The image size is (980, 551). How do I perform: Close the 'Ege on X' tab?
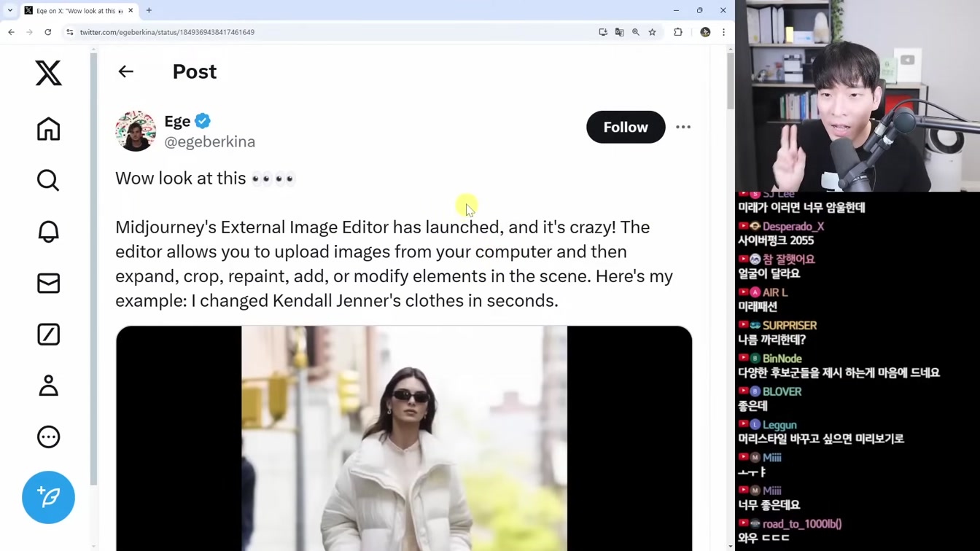131,10
